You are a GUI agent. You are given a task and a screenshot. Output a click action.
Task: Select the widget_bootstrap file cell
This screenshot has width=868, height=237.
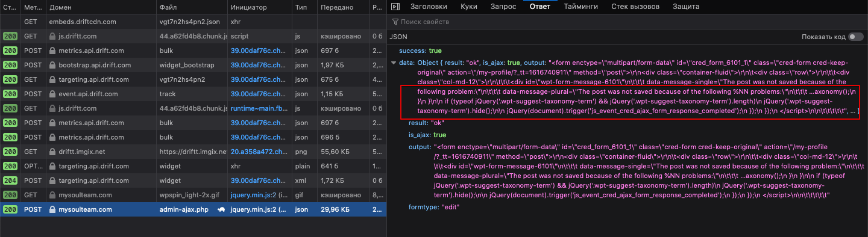pos(191,65)
